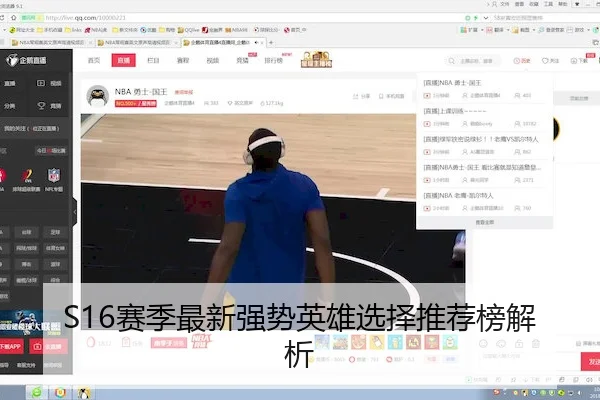Click the 今日比赛 badge in sidebar
Image resolution: width=600 pixels, height=400 pixels.
[x=51, y=151]
